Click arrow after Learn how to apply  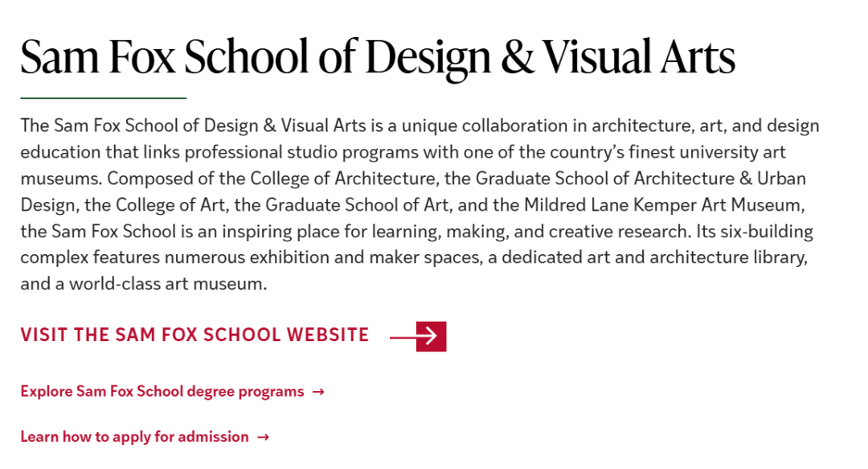tap(263, 437)
